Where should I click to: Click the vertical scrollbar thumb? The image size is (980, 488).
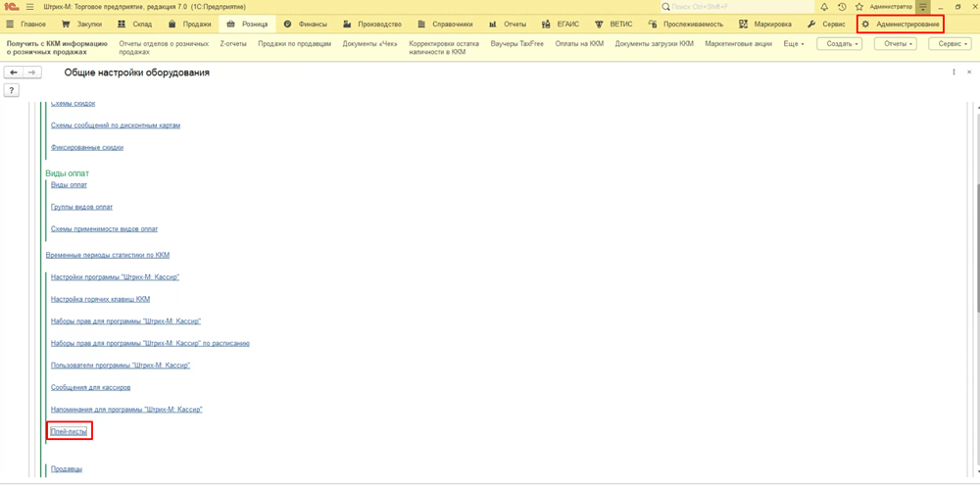977,248
